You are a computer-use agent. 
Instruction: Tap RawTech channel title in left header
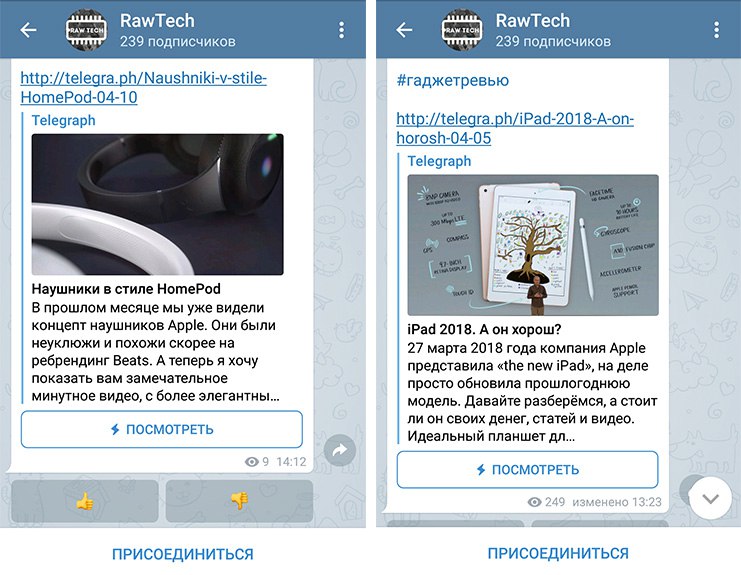(x=157, y=21)
